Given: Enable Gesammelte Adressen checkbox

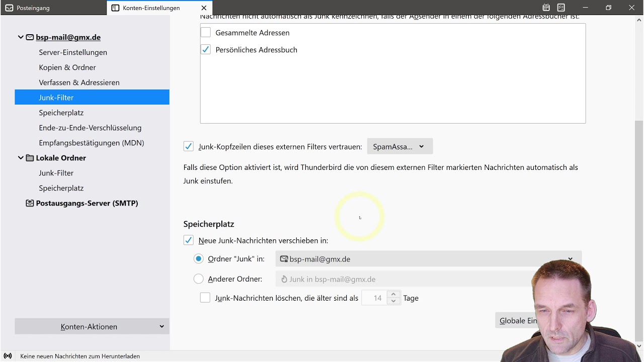Looking at the screenshot, I should click(206, 33).
